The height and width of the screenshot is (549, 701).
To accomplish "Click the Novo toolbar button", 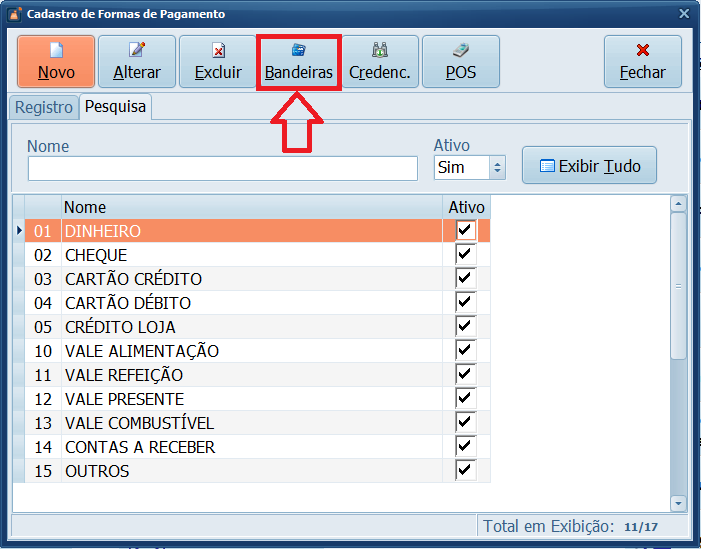I will click(56, 62).
